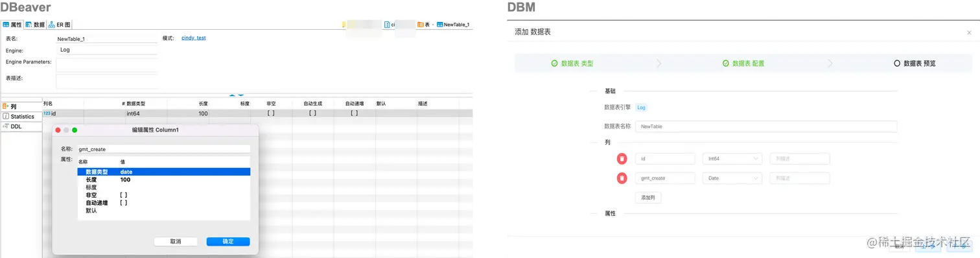Click the 描述 column header
The height and width of the screenshot is (258, 980).
tap(423, 104)
